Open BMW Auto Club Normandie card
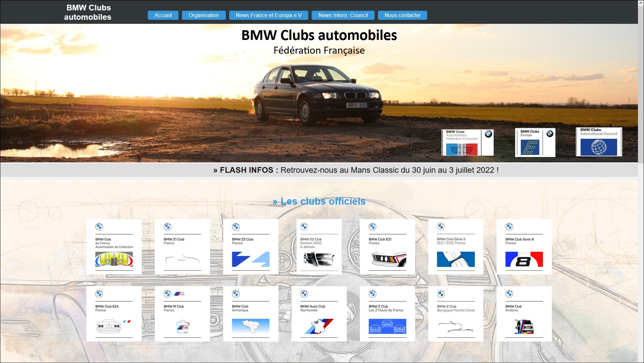The height and width of the screenshot is (363, 644). coord(319,314)
